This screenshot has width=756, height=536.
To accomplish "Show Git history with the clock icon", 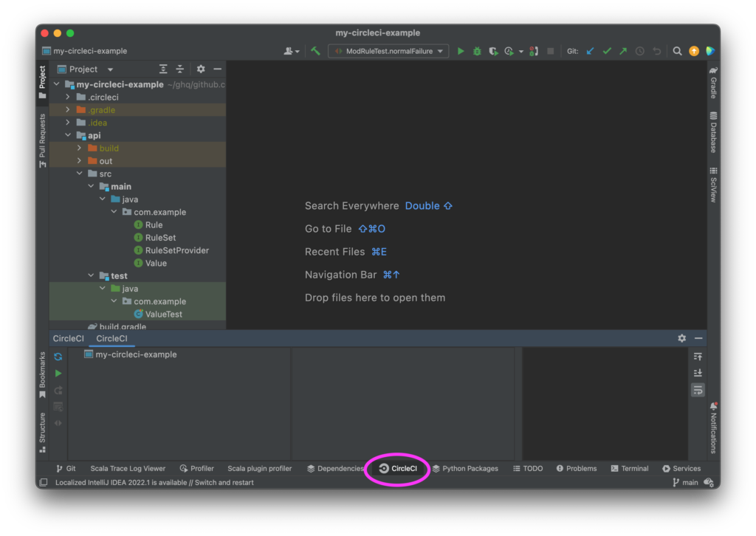I will pyautogui.click(x=640, y=51).
